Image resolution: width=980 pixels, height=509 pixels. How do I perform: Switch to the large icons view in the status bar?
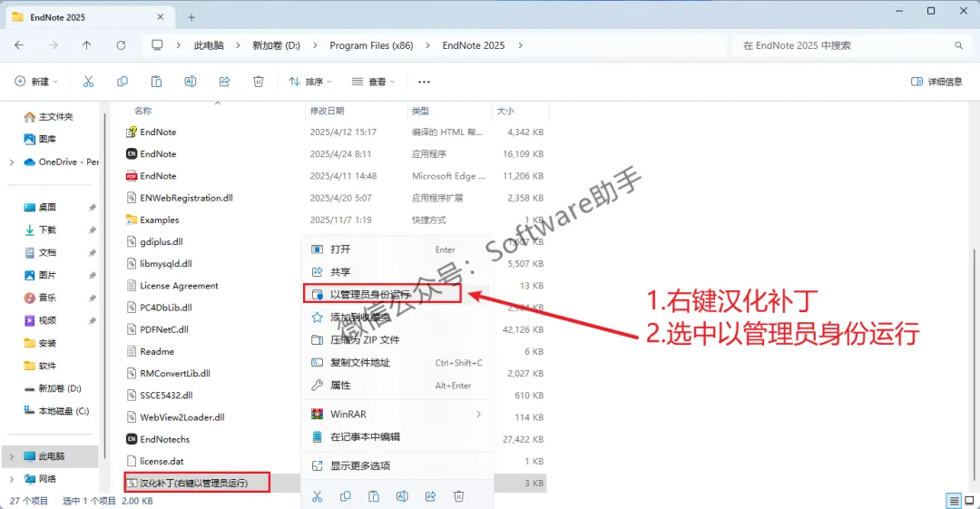pos(969,500)
